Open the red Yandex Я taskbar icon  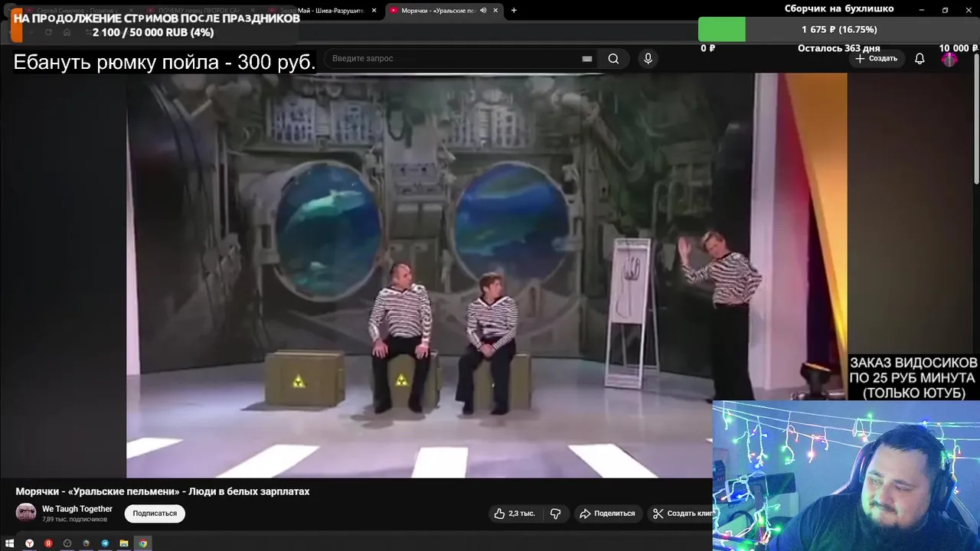tap(48, 543)
